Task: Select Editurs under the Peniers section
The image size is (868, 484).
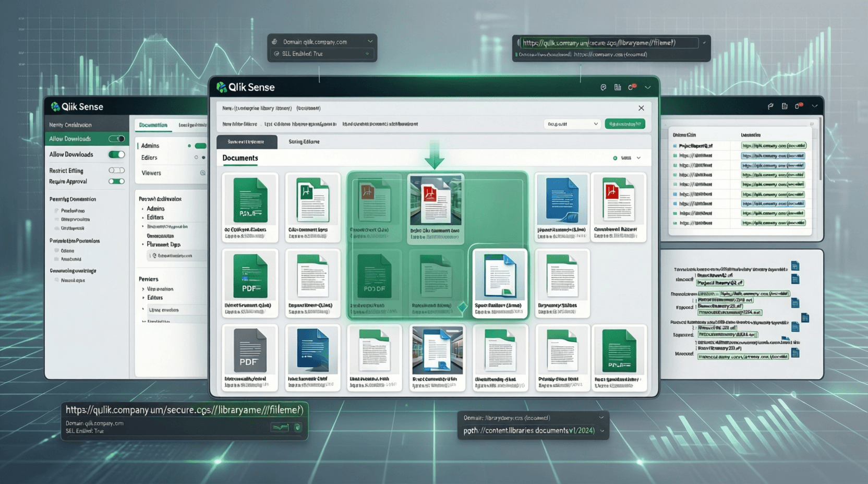Action: tap(155, 298)
